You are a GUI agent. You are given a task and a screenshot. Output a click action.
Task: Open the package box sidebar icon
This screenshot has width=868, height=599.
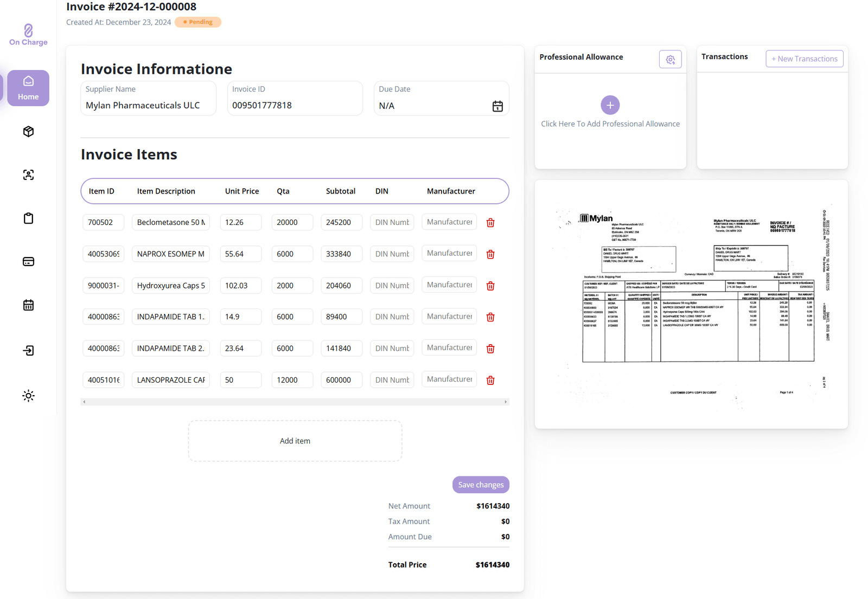point(28,132)
